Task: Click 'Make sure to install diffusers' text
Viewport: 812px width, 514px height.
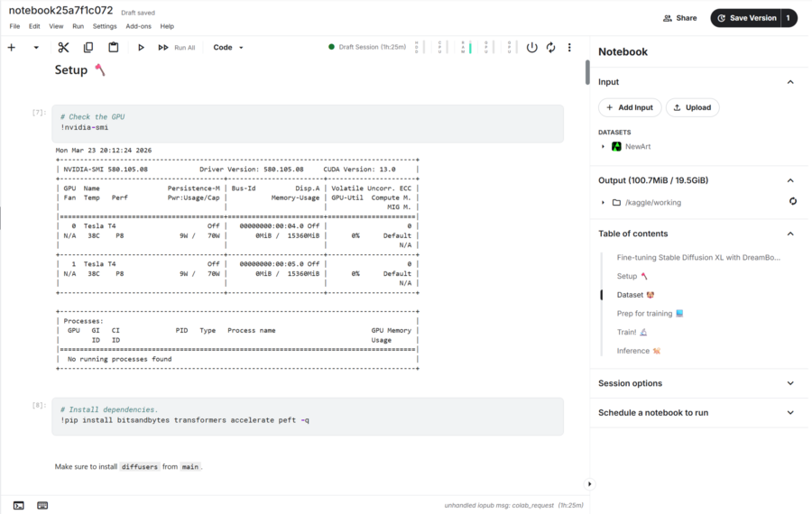Action: 128,466
